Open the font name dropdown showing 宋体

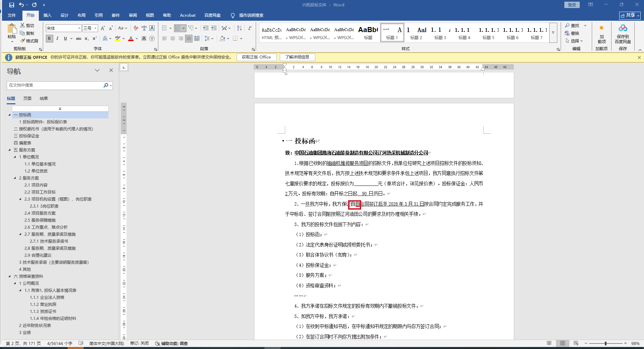[79, 28]
